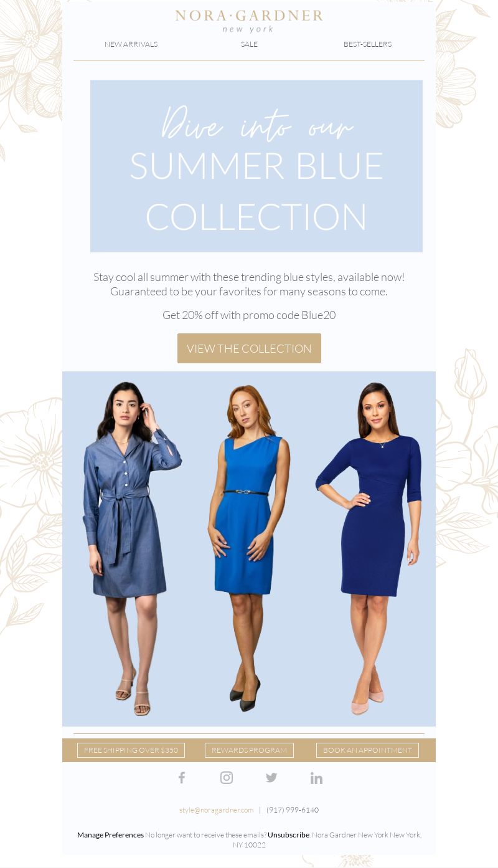Click Free Shipping Over $350 button

pyautogui.click(x=131, y=750)
